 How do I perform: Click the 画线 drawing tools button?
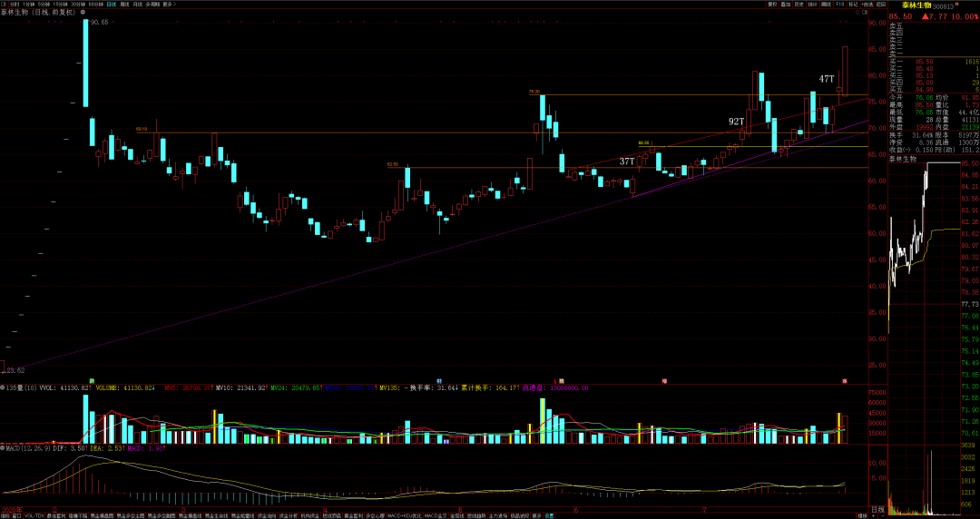click(827, 5)
